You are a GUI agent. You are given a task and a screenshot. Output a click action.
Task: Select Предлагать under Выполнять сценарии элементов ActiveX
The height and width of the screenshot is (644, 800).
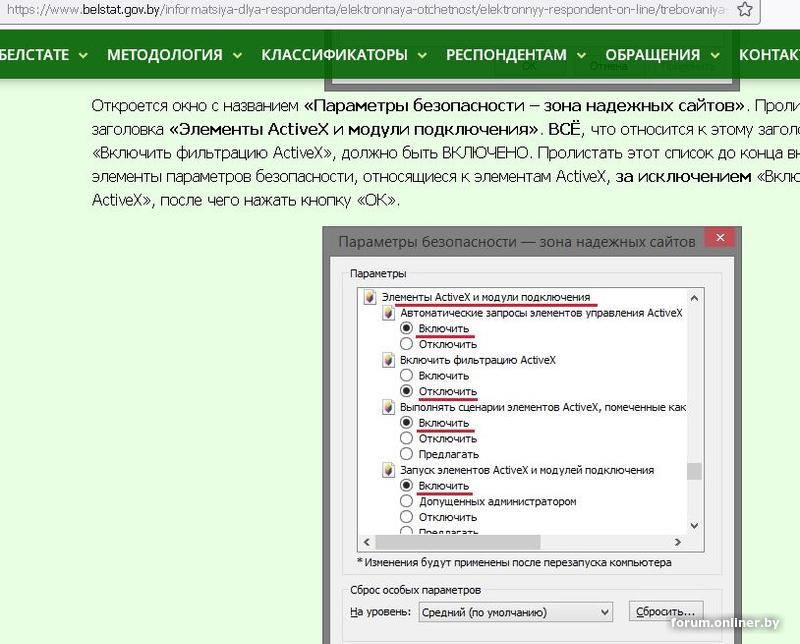tap(406, 454)
